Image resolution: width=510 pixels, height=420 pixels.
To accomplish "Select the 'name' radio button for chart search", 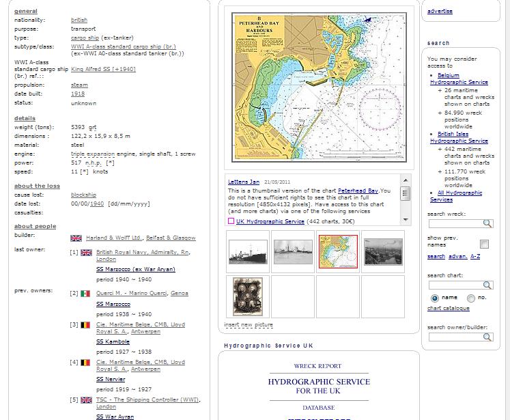I will 434,298.
